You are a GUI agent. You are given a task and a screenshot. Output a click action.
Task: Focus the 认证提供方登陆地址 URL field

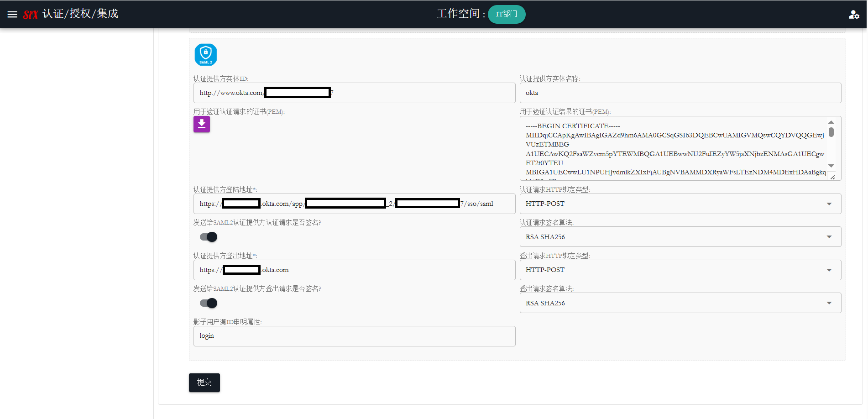[355, 204]
